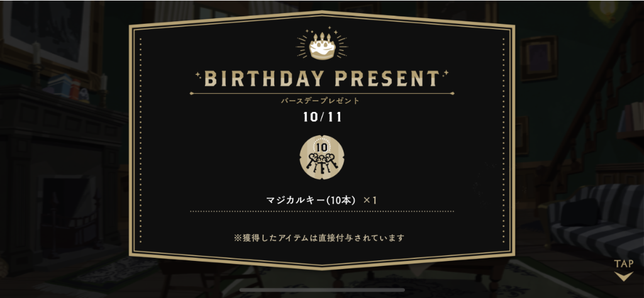Click the gift boxes on the mantel
644x298 pixels.
tap(67, 87)
